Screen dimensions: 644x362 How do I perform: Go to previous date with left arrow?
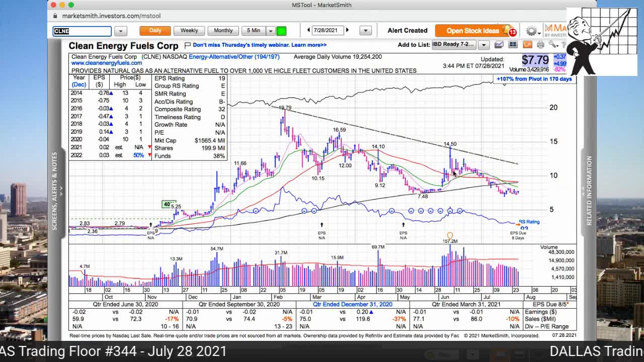pyautogui.click(x=308, y=31)
